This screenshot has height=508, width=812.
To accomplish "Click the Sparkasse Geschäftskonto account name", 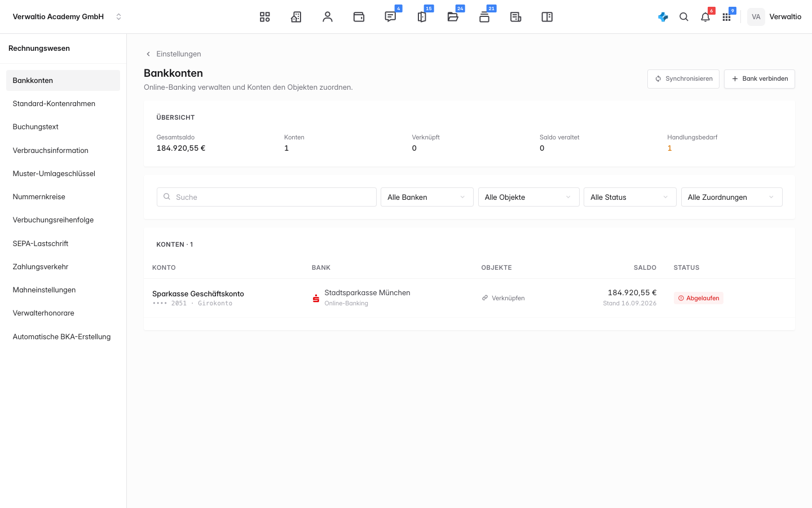I will point(198,294).
